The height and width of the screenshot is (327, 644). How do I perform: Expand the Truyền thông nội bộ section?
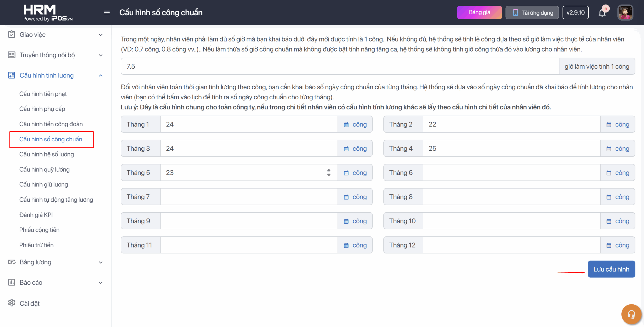101,55
